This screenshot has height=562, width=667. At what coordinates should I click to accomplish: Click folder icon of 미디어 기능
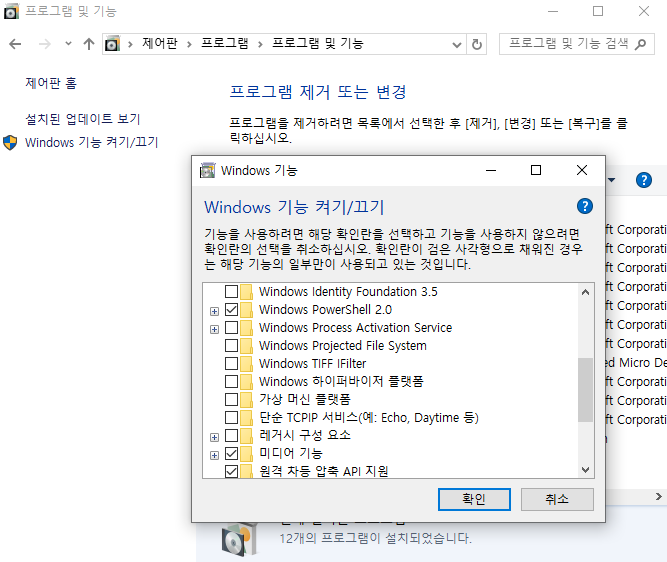tap(246, 454)
